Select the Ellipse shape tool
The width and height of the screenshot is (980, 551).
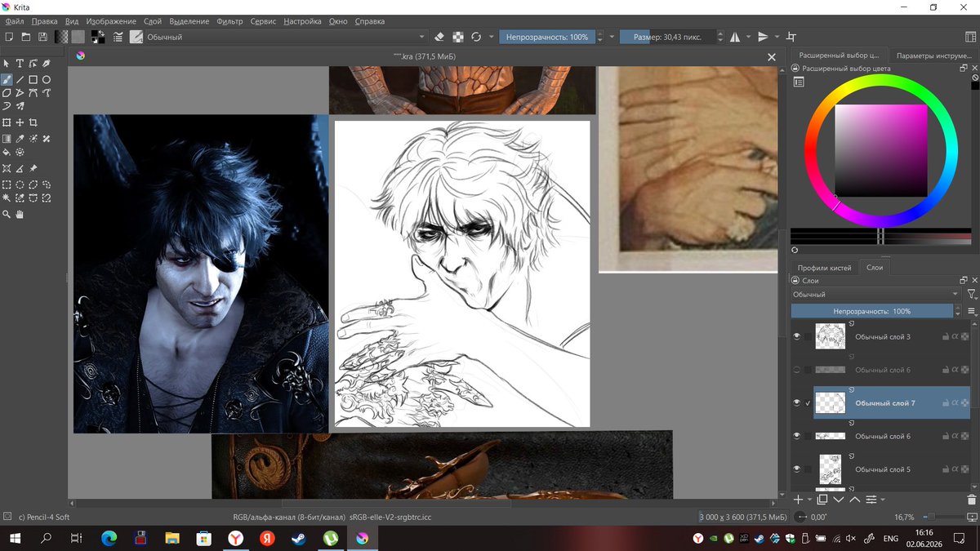click(x=47, y=80)
